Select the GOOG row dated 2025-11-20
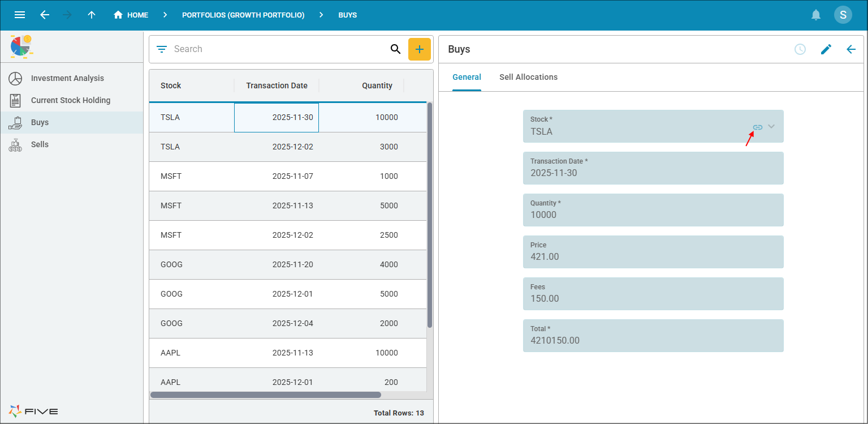The image size is (868, 424). [288, 265]
